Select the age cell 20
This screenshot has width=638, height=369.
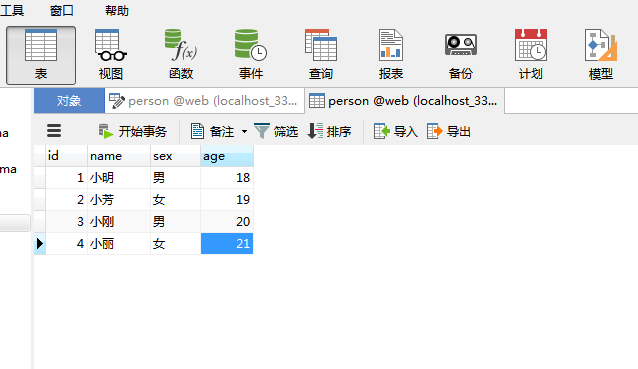tap(227, 222)
